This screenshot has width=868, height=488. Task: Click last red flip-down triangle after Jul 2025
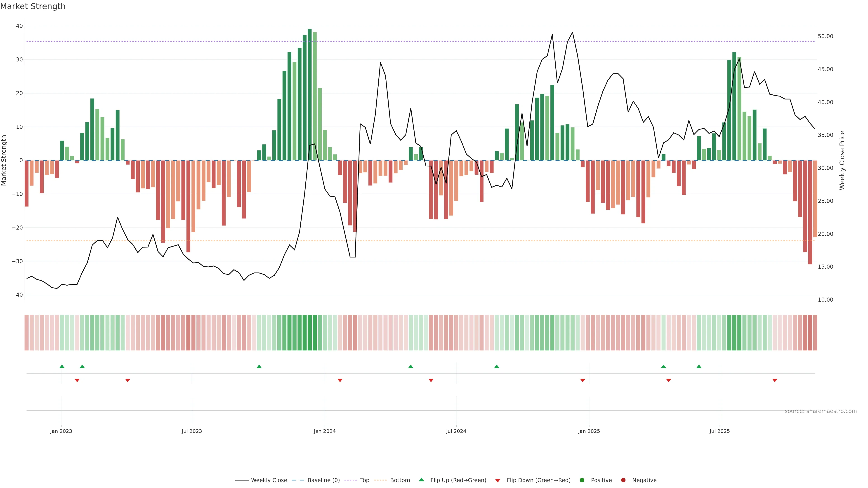coord(775,380)
